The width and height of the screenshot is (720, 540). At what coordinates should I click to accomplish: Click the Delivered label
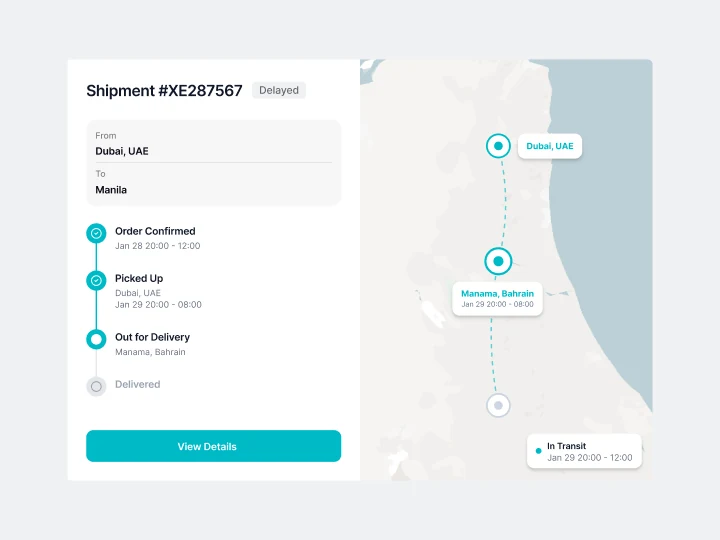(138, 384)
